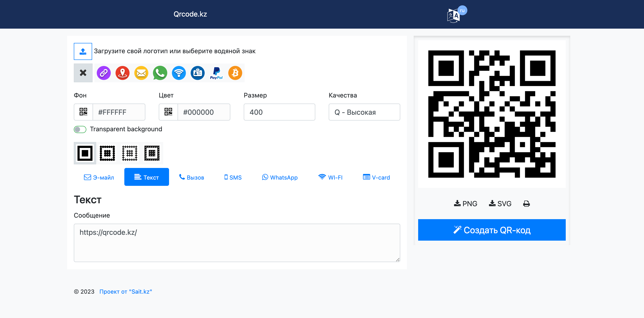Select the PayPal watermark icon
This screenshot has width=644, height=318.
(216, 73)
